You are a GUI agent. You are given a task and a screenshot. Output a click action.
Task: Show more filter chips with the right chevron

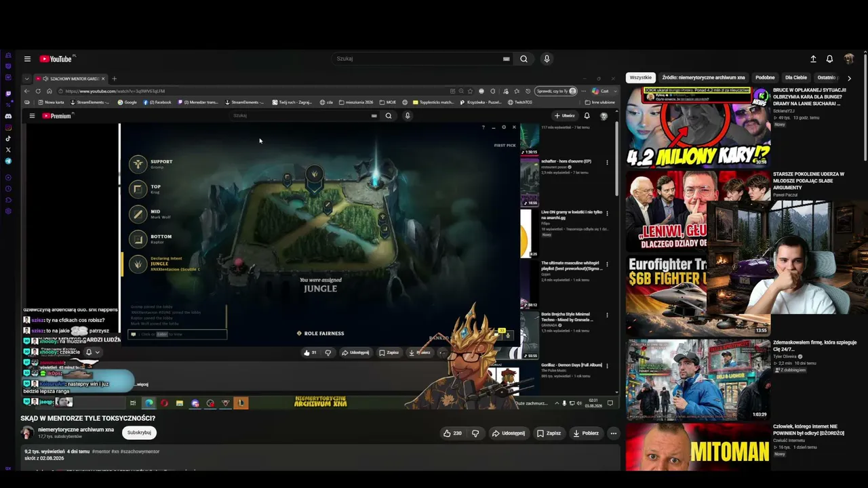pos(849,78)
